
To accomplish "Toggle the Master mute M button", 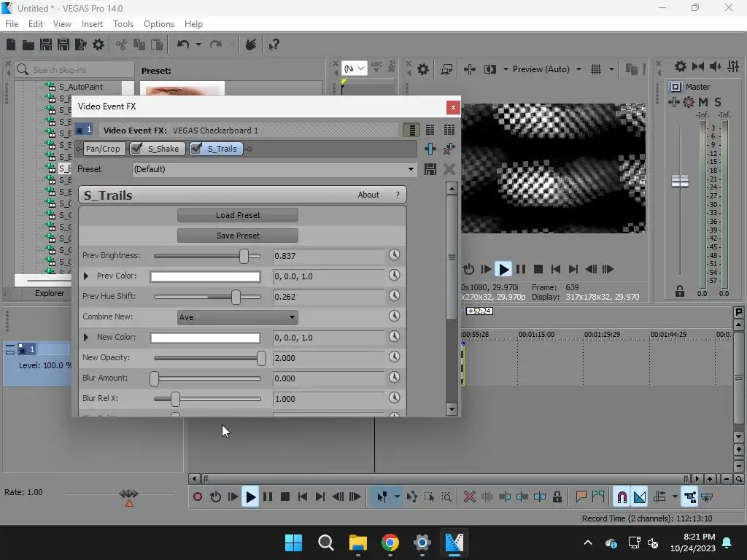I will [703, 102].
